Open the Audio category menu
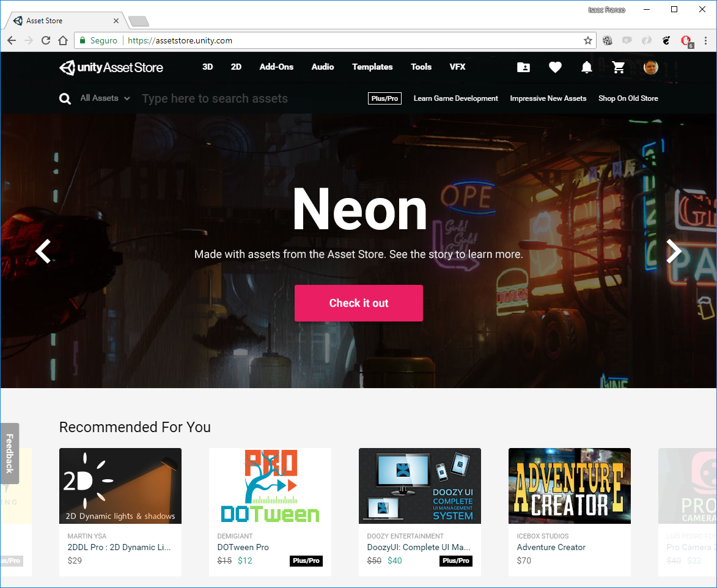Screen dimensions: 717x588 point(323,67)
